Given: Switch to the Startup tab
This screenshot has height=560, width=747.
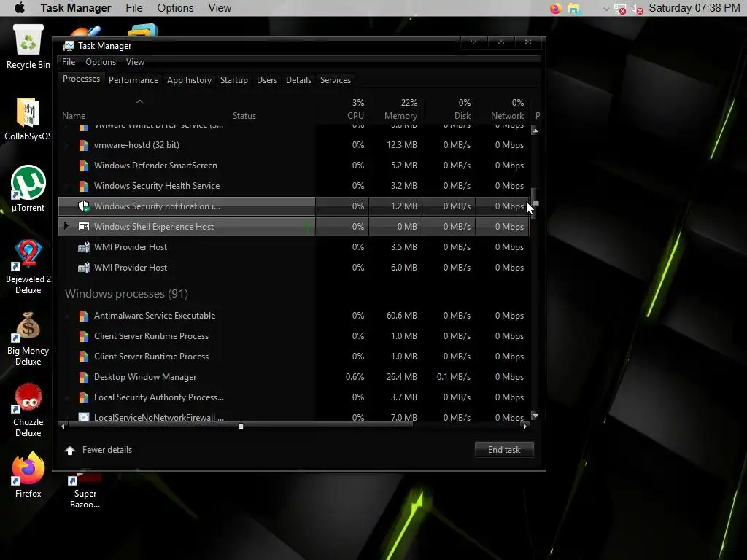Looking at the screenshot, I should (x=234, y=80).
